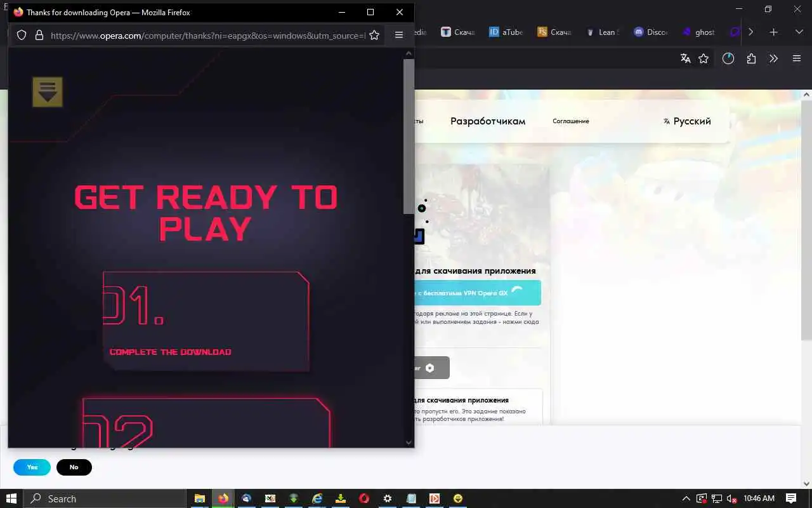Click the gray button below the teal download button
Image resolution: width=812 pixels, height=508 pixels.
(x=432, y=368)
